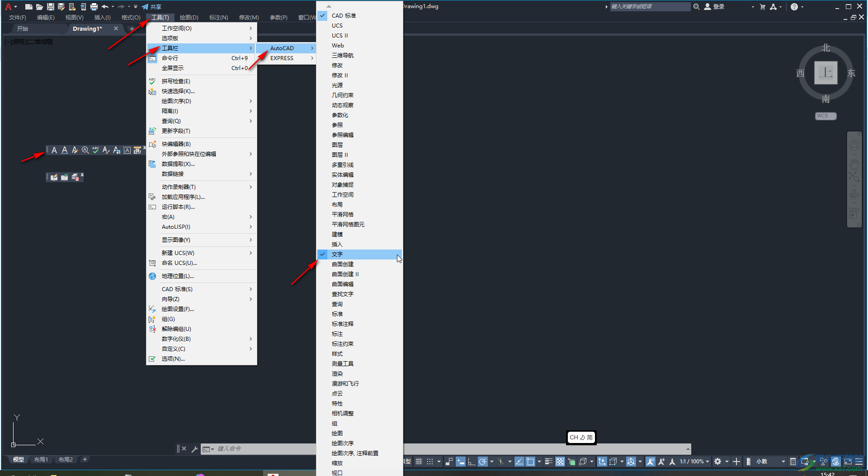Viewport: 868px width, 476px height.
Task: Click keyword search field in title bar
Action: (650, 7)
